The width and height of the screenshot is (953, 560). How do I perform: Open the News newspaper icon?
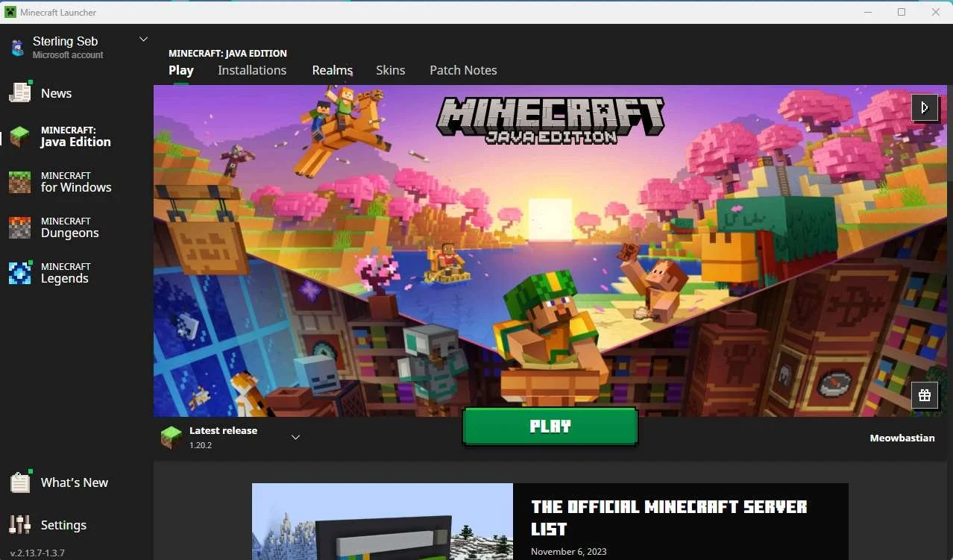coord(20,92)
